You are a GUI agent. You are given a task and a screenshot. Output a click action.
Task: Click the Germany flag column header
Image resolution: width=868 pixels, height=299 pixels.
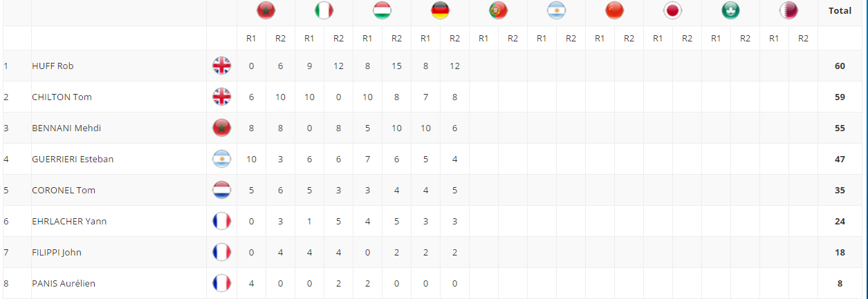440,10
